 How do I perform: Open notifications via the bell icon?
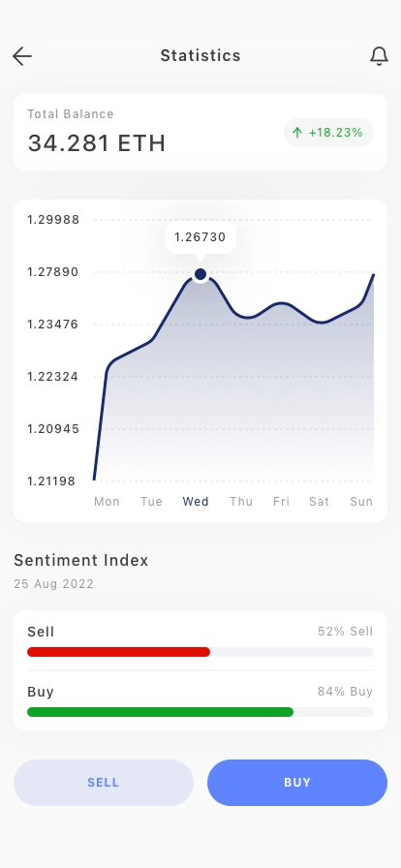(x=379, y=56)
